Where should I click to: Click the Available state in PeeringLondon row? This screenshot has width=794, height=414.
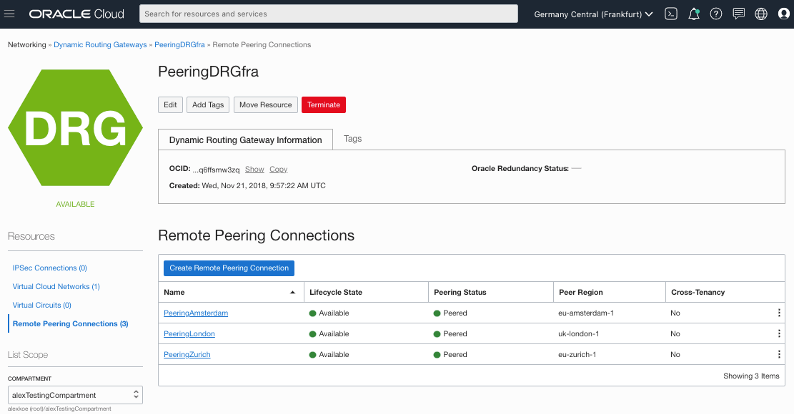pos(329,334)
